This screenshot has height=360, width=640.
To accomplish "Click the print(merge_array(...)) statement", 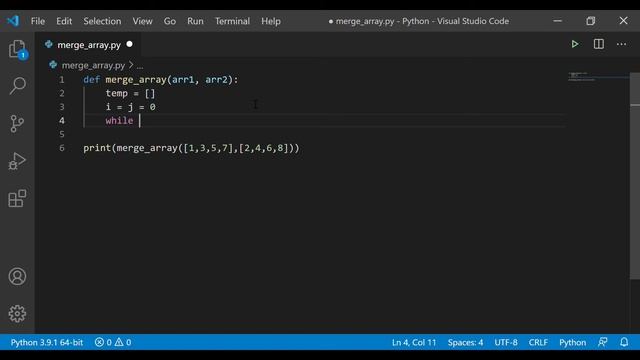I will tap(191, 148).
